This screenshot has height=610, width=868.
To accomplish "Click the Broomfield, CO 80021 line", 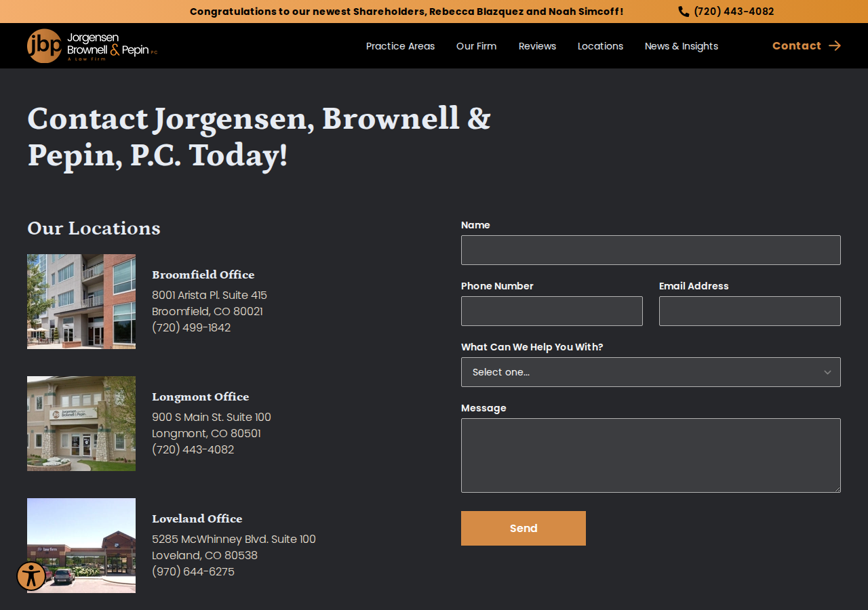I will (208, 311).
